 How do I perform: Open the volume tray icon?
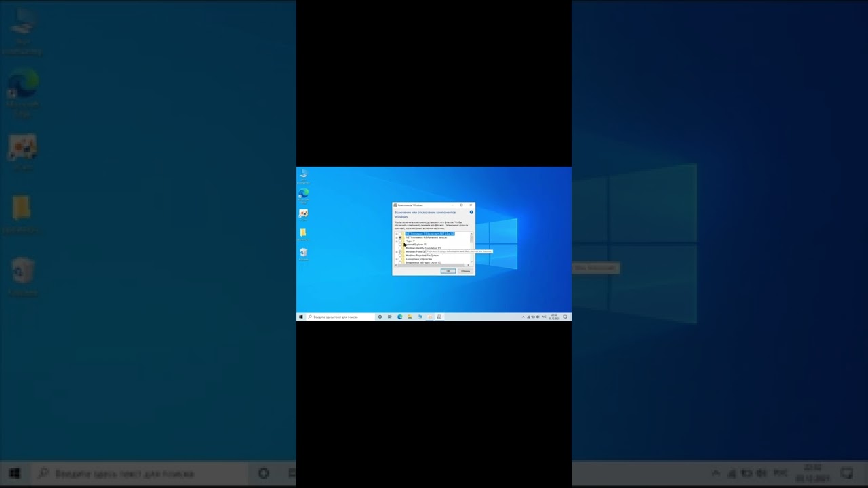coord(538,317)
